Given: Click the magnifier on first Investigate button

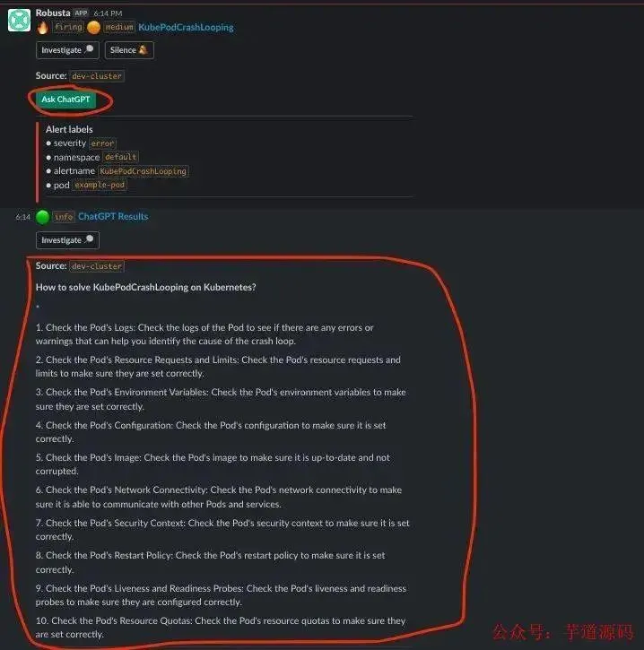Looking at the screenshot, I should tap(89, 49).
